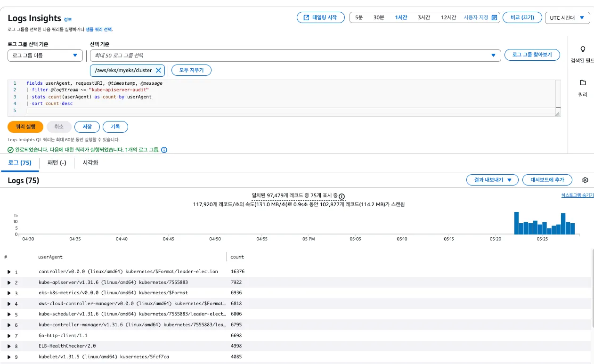Click the Go-http-client/1.1 userAgent text
Screen dimensions: 594x364
click(63, 336)
